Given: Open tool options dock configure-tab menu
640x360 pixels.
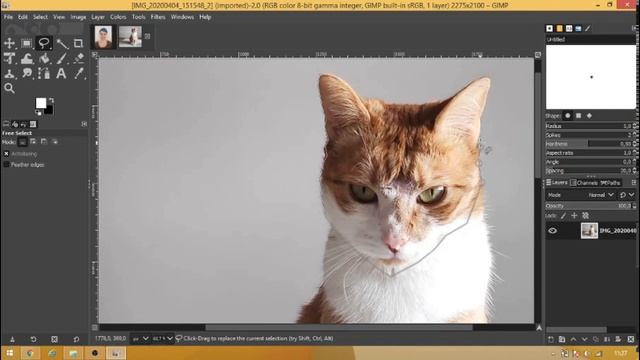Looking at the screenshot, I should 84,124.
